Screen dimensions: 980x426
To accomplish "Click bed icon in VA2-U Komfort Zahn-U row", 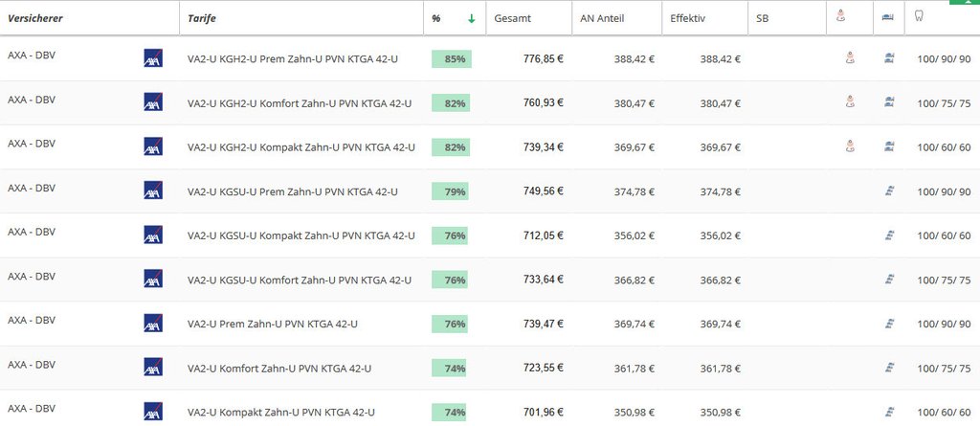I will pos(888,368).
